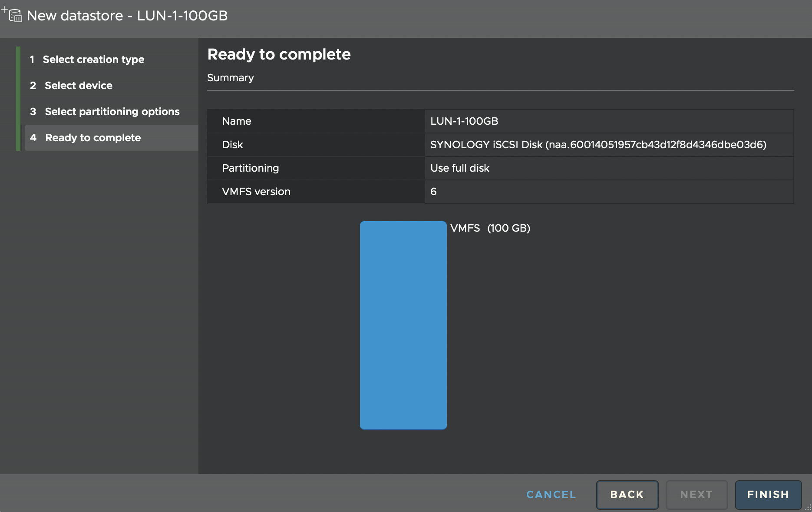812x512 pixels.
Task: Click the Disk row label
Action: (x=232, y=145)
